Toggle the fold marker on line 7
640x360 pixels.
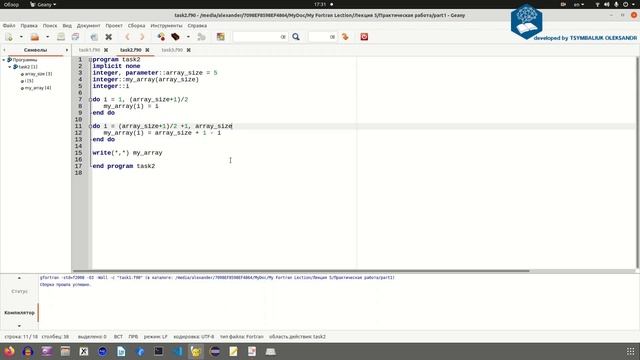tap(90, 100)
